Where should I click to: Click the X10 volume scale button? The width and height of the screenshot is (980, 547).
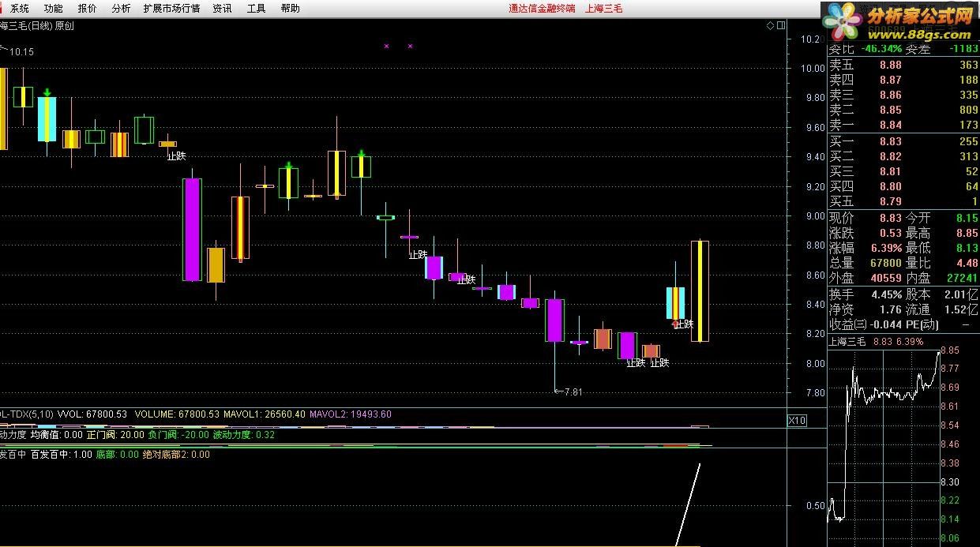coord(798,421)
